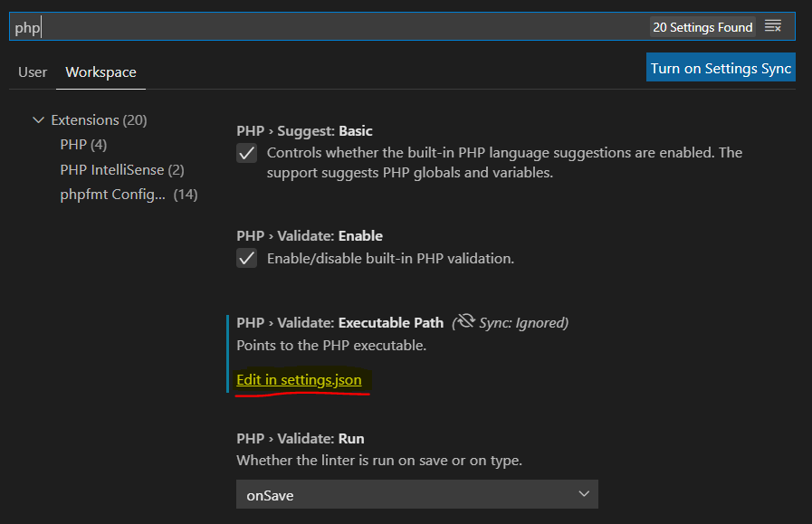Collapse the Extensions (20) tree node
This screenshot has width=812, height=524.
click(38, 119)
